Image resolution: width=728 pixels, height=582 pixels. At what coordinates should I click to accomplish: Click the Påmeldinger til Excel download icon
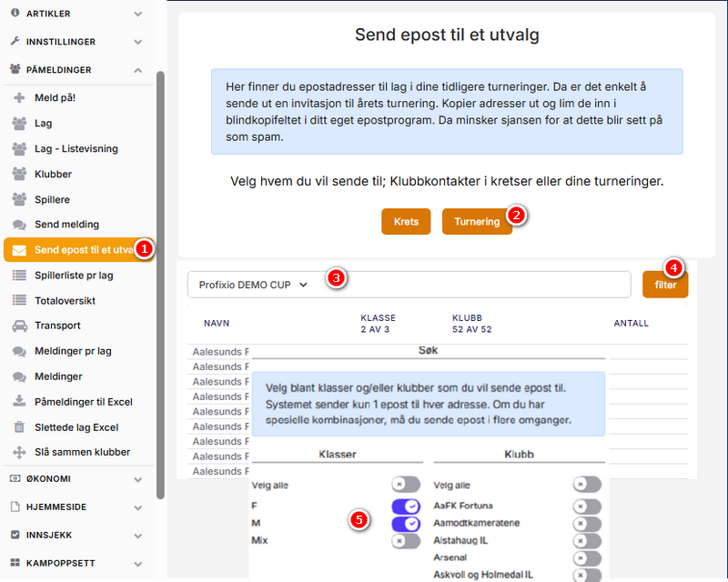coord(19,401)
